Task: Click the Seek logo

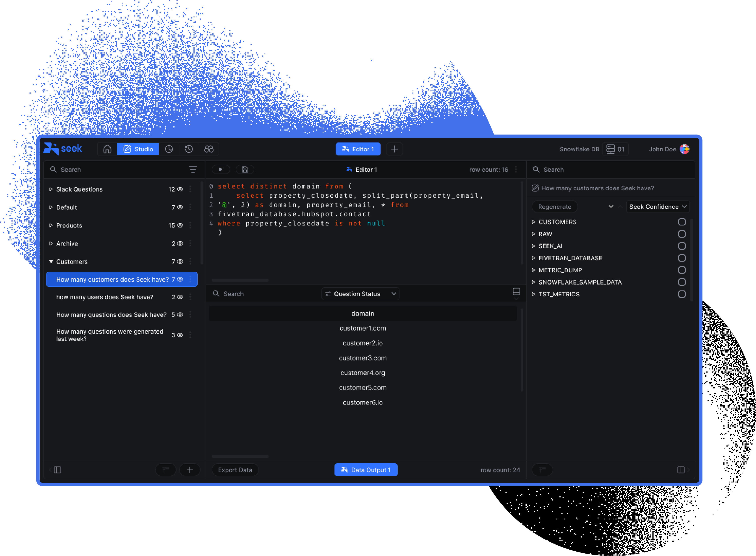Action: (63, 148)
